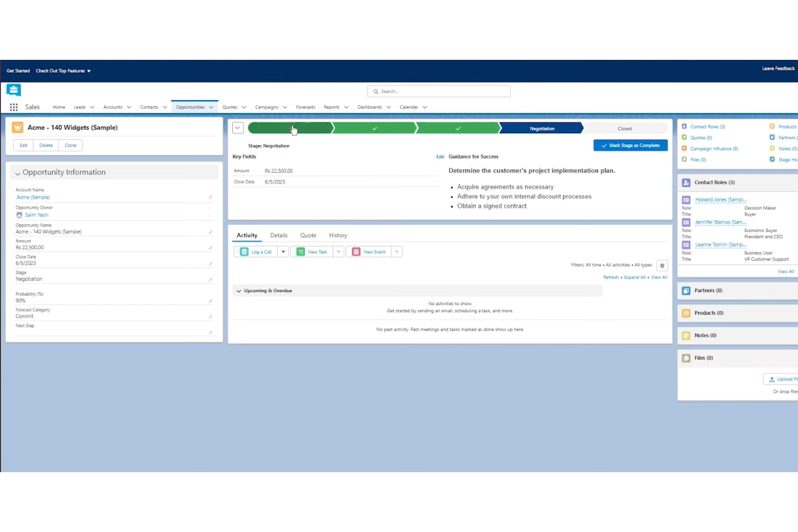Select first completed stage in path
The image size is (798, 532).
[290, 128]
